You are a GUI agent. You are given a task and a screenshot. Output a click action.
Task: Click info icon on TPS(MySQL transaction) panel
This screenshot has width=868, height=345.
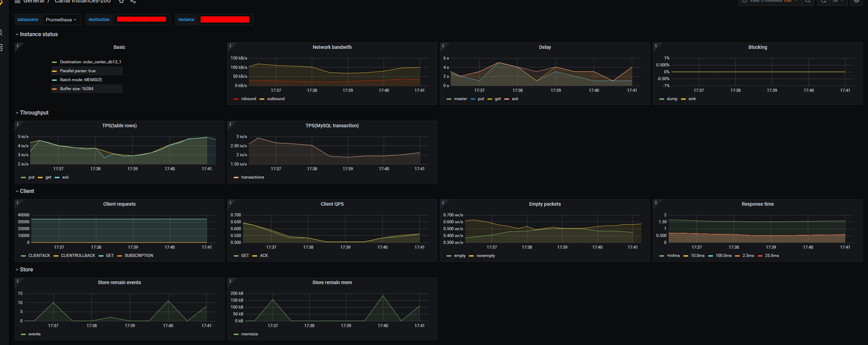[x=230, y=124]
